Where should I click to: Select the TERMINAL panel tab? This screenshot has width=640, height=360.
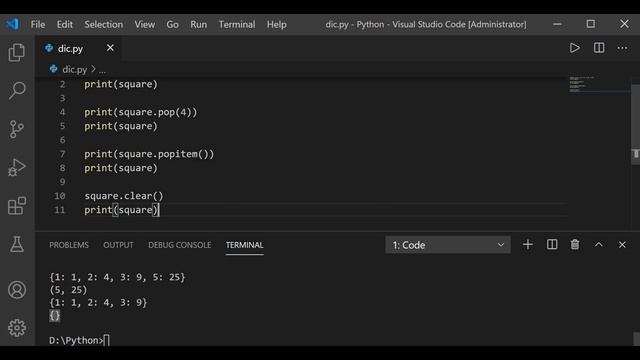pos(244,245)
